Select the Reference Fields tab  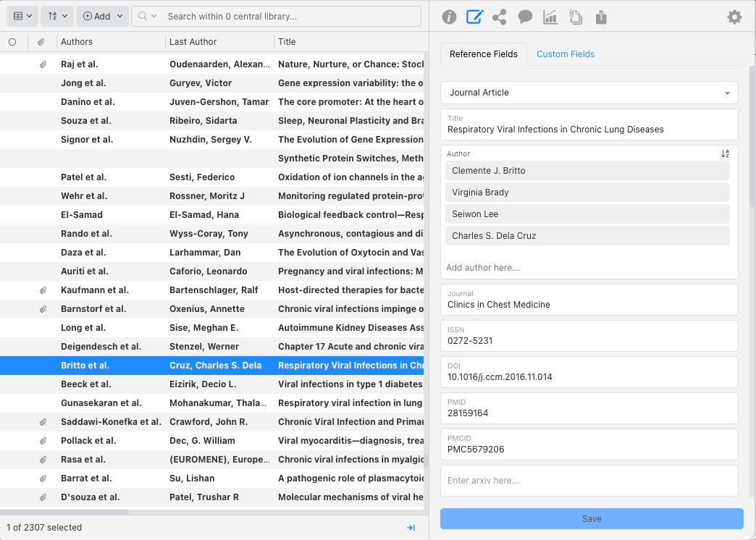[483, 54]
